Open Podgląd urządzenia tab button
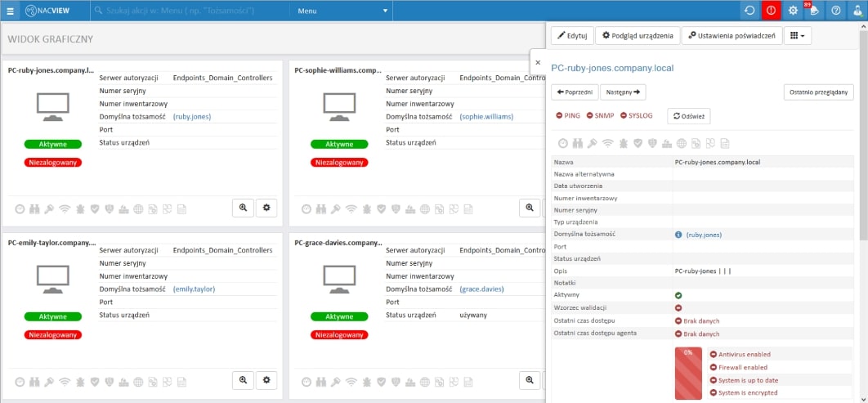Image resolution: width=868 pixels, height=403 pixels. point(637,36)
